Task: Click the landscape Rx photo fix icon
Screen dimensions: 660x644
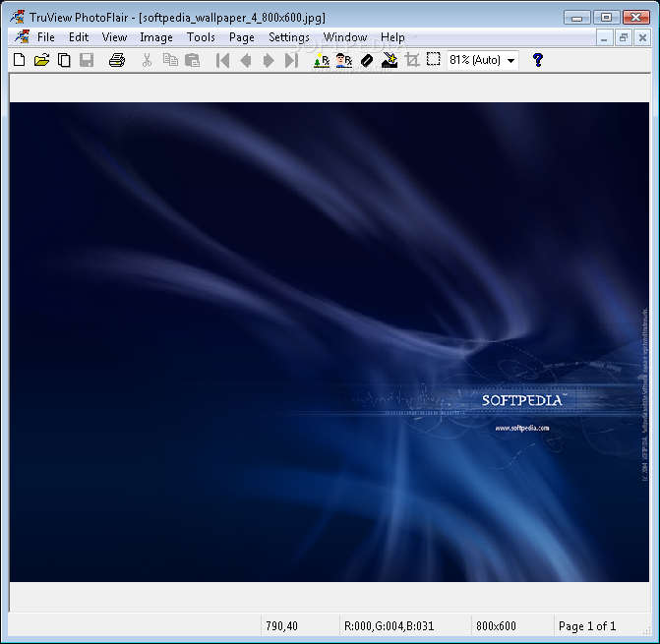Action: point(322,60)
